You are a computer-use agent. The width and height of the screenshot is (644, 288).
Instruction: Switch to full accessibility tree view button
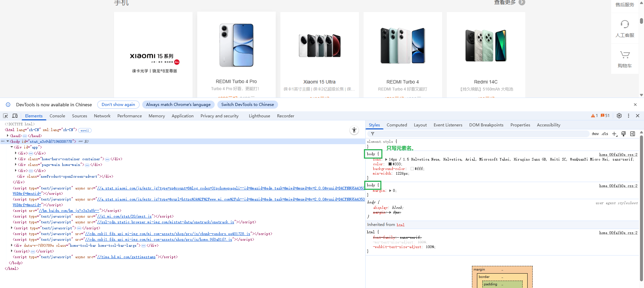pyautogui.click(x=354, y=130)
